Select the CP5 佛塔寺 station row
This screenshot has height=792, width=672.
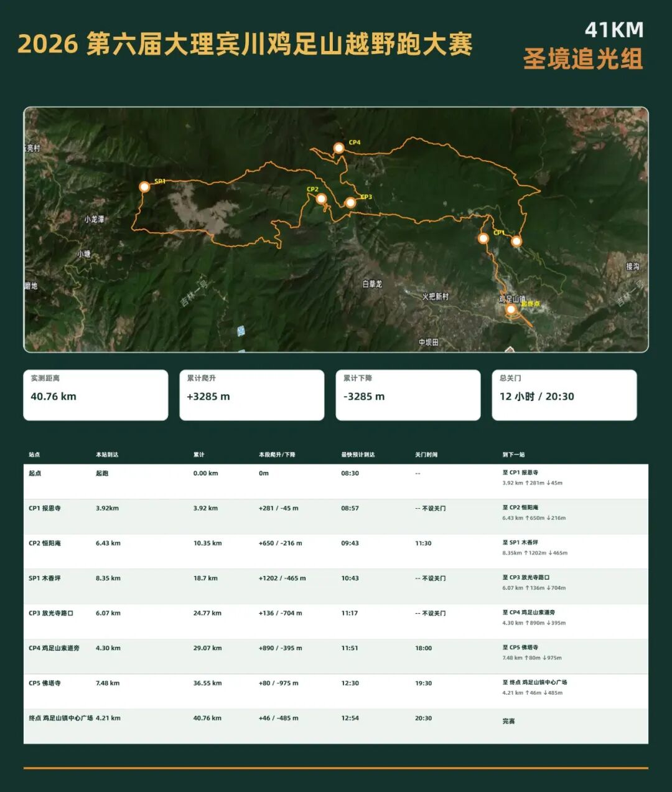pos(336,691)
